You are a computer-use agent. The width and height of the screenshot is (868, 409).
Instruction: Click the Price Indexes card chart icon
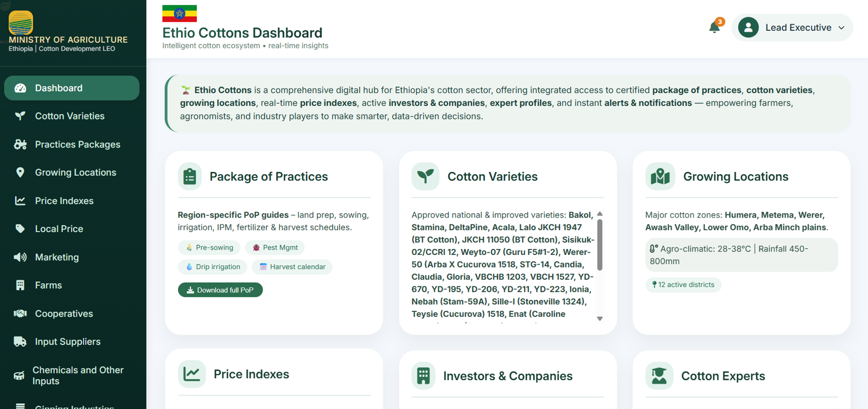coord(192,374)
